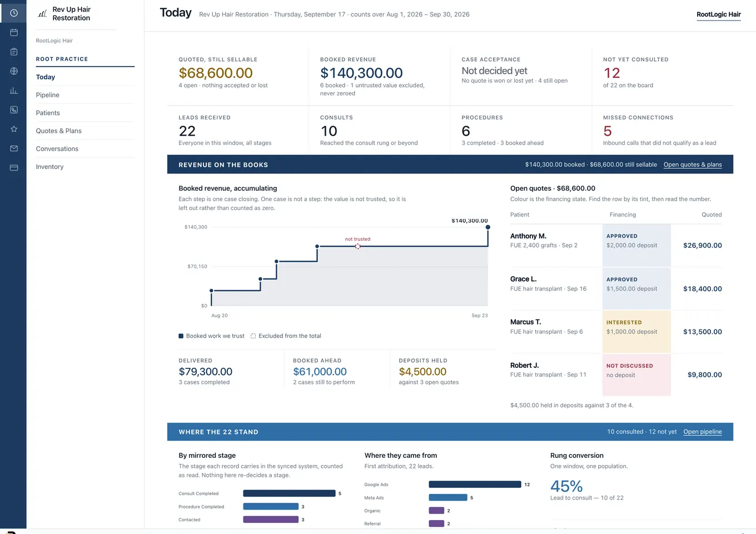The image size is (756, 534).
Task: Click the INTERESTED financing cell for Marcus T.
Action: point(636,332)
